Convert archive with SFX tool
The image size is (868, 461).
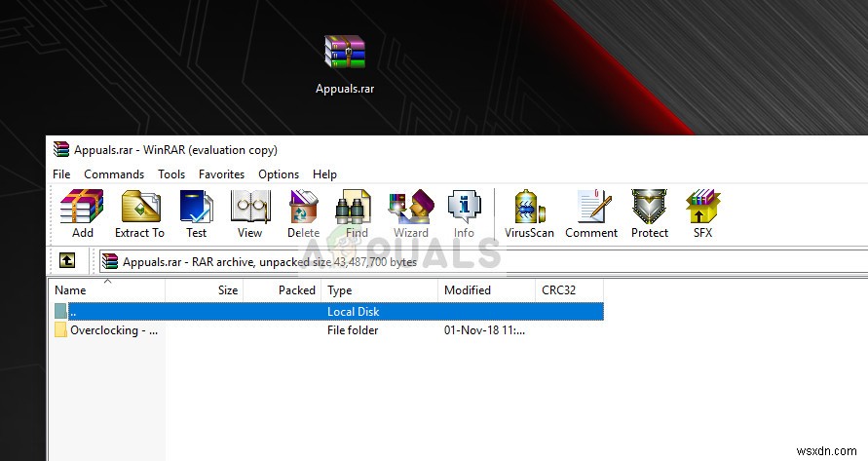703,213
